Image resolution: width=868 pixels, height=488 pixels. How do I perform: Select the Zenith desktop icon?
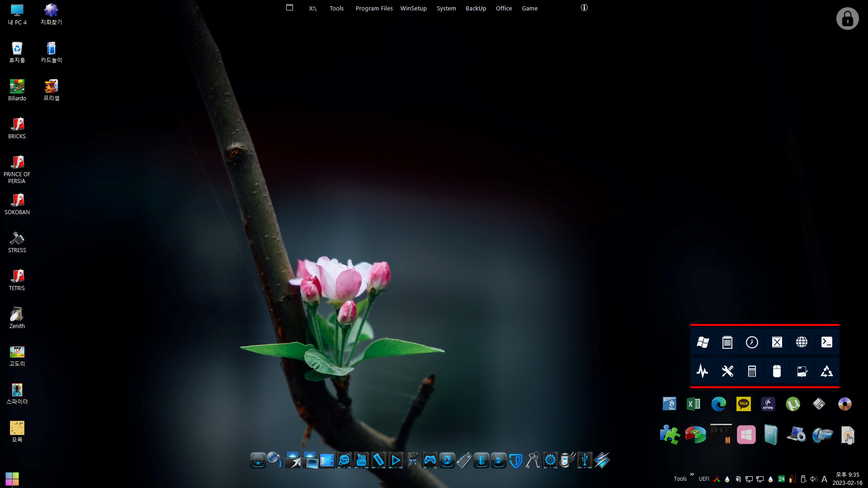click(17, 318)
